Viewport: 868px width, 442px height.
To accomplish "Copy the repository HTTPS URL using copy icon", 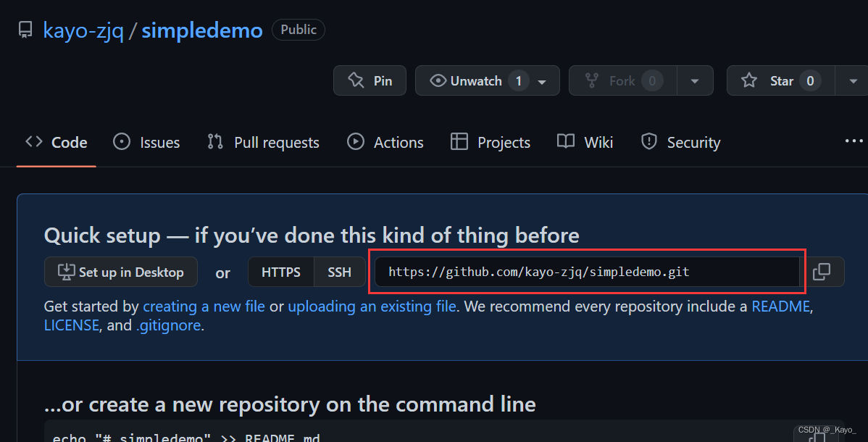I will [x=824, y=271].
